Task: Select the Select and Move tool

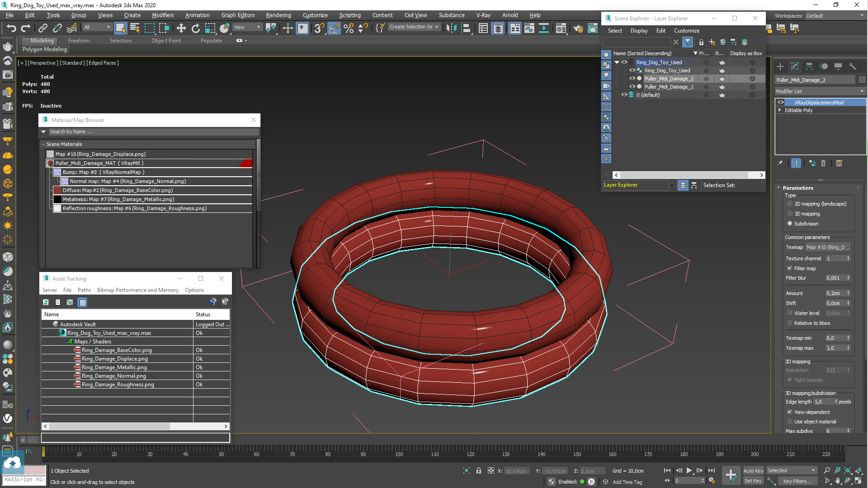Action: [x=181, y=28]
